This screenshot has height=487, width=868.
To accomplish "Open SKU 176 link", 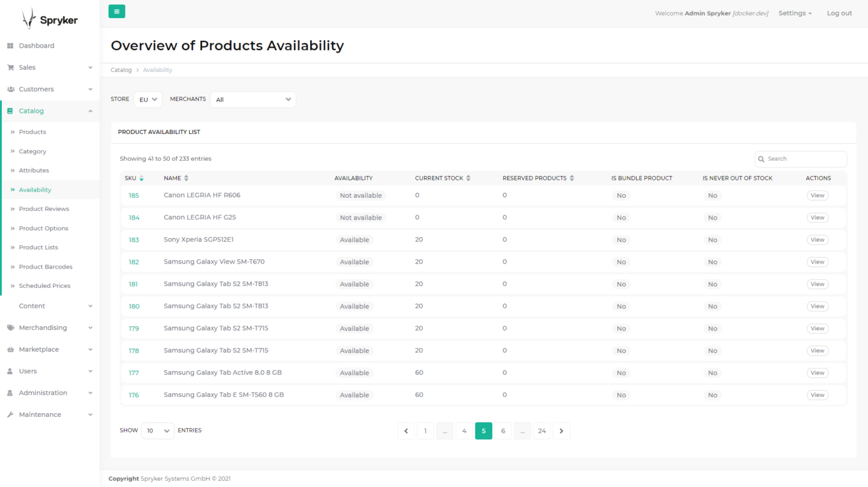I will [x=134, y=395].
